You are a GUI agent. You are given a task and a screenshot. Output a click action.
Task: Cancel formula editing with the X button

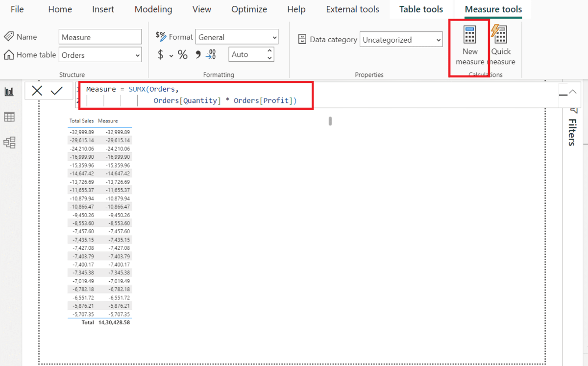[x=37, y=90]
